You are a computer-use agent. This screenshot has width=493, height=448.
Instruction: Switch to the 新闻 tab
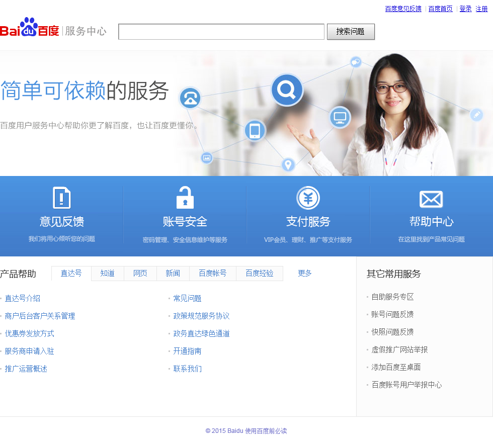click(173, 274)
